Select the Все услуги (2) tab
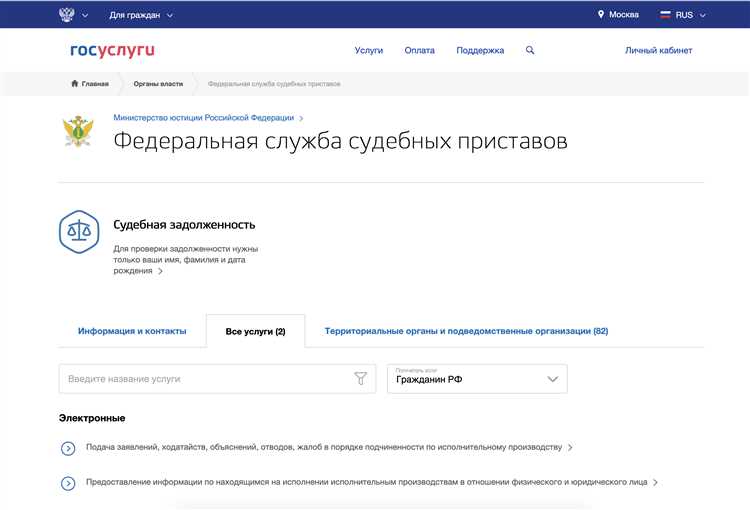Image resolution: width=750 pixels, height=510 pixels. click(x=255, y=331)
